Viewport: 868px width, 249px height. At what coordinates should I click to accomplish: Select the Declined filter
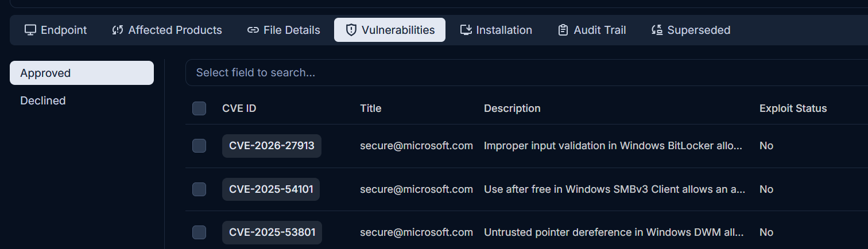(82, 100)
